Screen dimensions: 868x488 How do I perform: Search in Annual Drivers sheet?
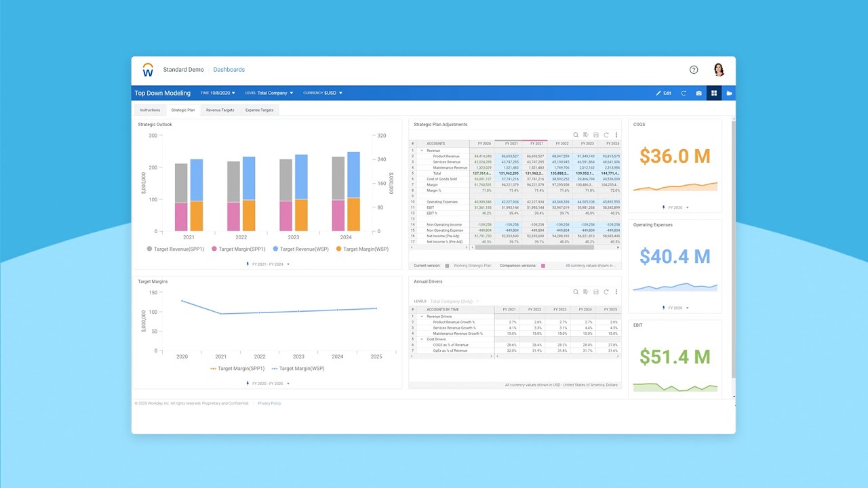click(576, 292)
